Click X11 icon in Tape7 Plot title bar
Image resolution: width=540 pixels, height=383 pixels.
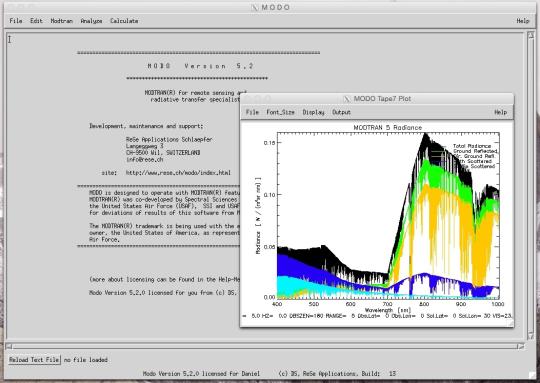pos(347,99)
